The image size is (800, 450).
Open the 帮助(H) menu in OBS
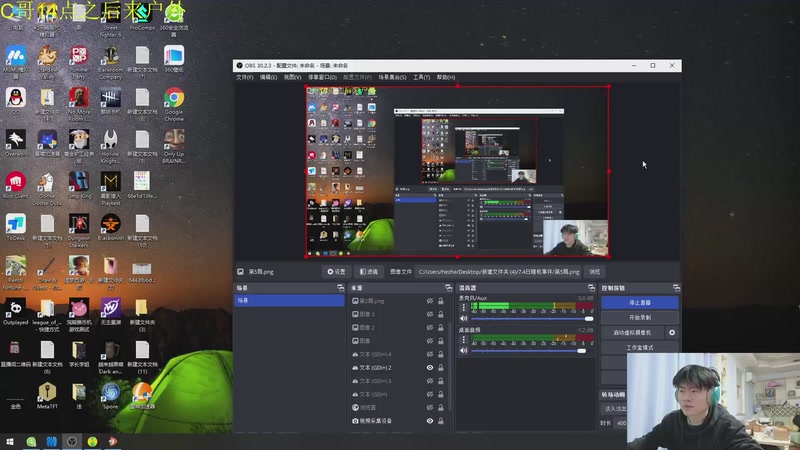tap(446, 78)
